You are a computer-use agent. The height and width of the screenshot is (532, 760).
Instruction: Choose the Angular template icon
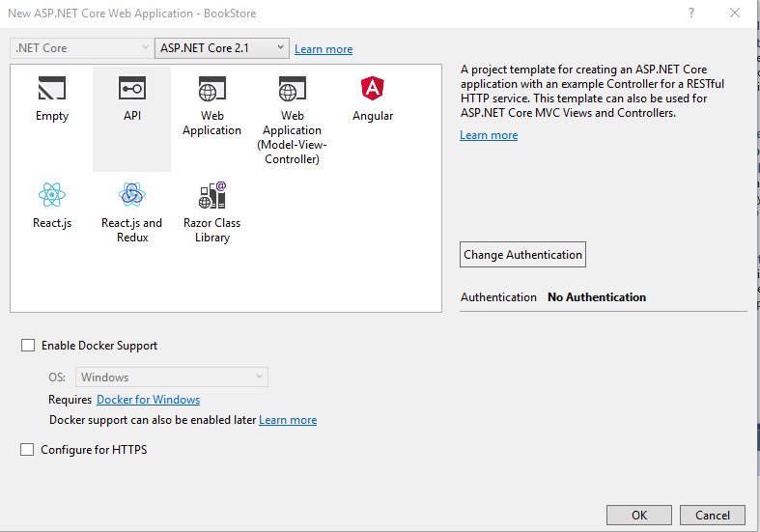372,88
